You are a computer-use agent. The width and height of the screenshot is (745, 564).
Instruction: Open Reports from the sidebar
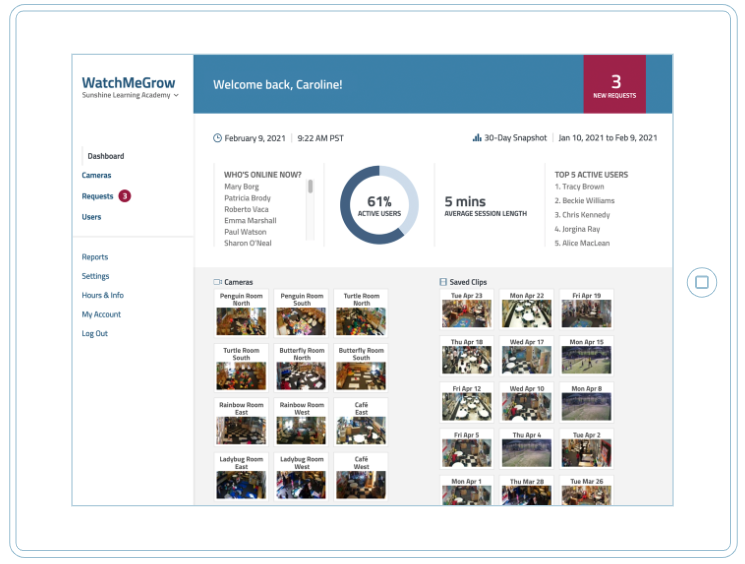[95, 257]
